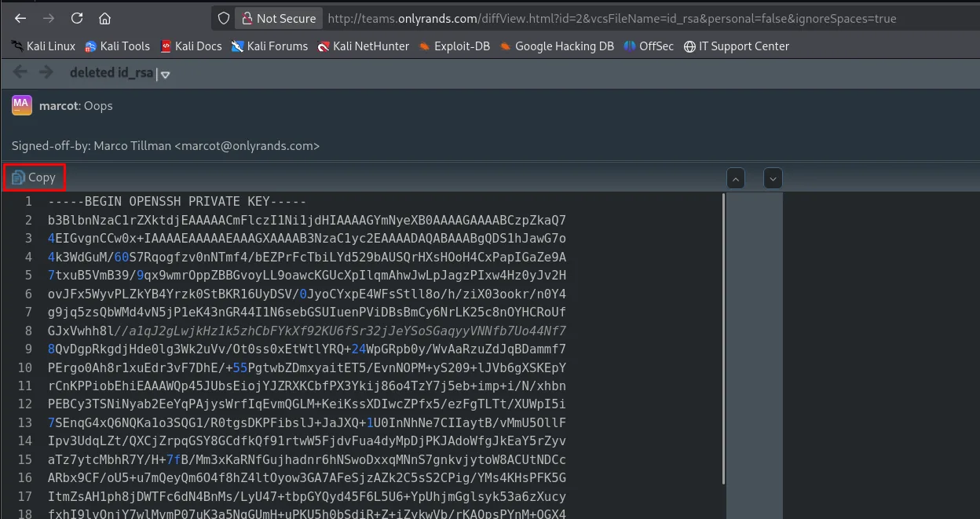The image size is (980, 519).
Task: Jump to next change with down chevron
Action: 773,178
